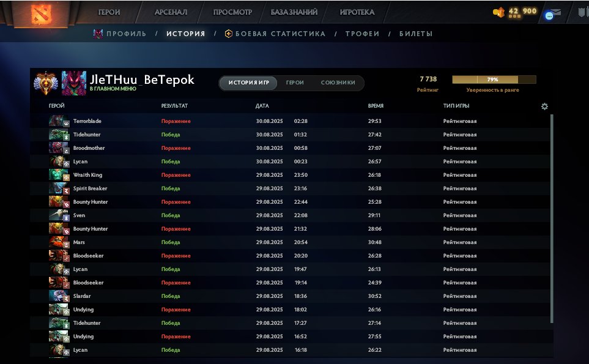Open the Арсенал top menu
The image size is (589, 364).
click(171, 12)
